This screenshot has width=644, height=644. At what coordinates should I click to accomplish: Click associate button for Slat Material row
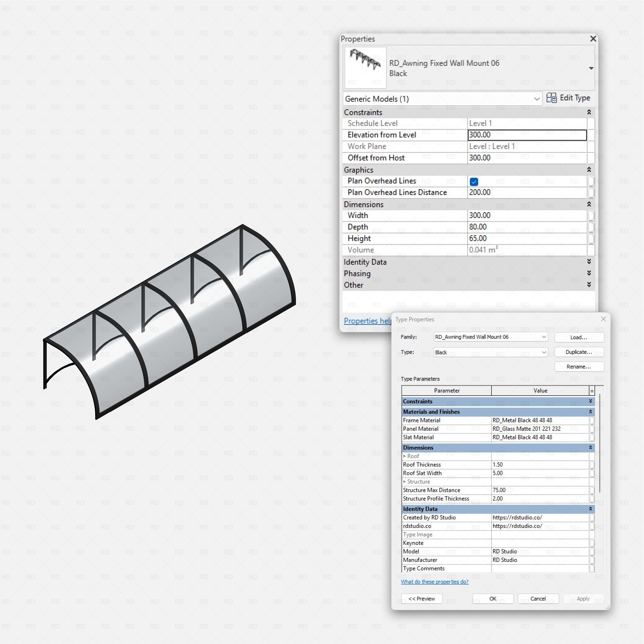[x=592, y=437]
